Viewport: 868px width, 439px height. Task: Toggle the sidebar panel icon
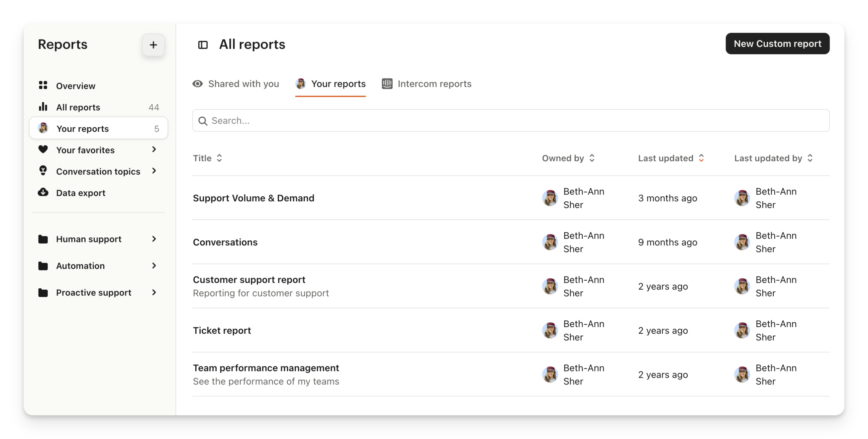tap(203, 45)
